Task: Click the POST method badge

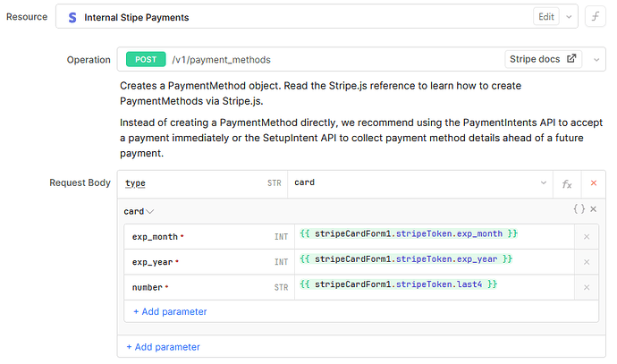Action: point(146,59)
